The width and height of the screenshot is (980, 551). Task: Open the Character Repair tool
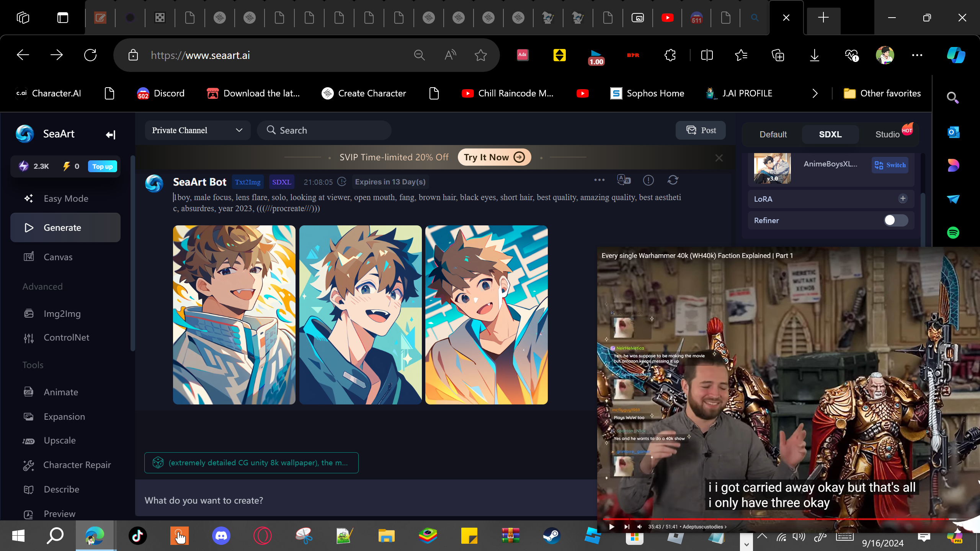65,465
